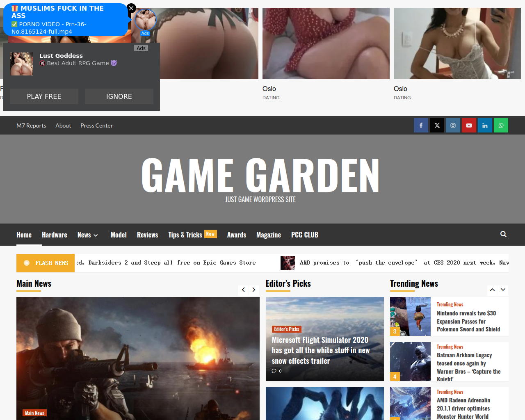This screenshot has height=420, width=525.
Task: Click the IGNORE button
Action: pyautogui.click(x=119, y=96)
